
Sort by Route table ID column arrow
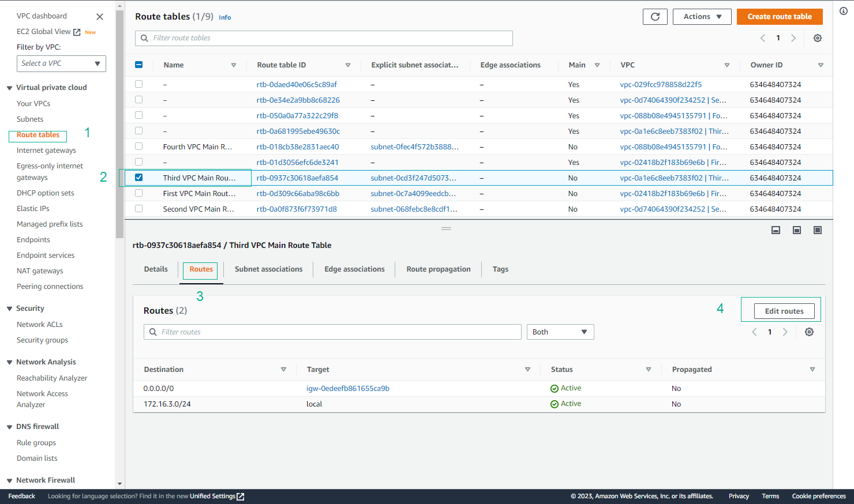tap(348, 65)
